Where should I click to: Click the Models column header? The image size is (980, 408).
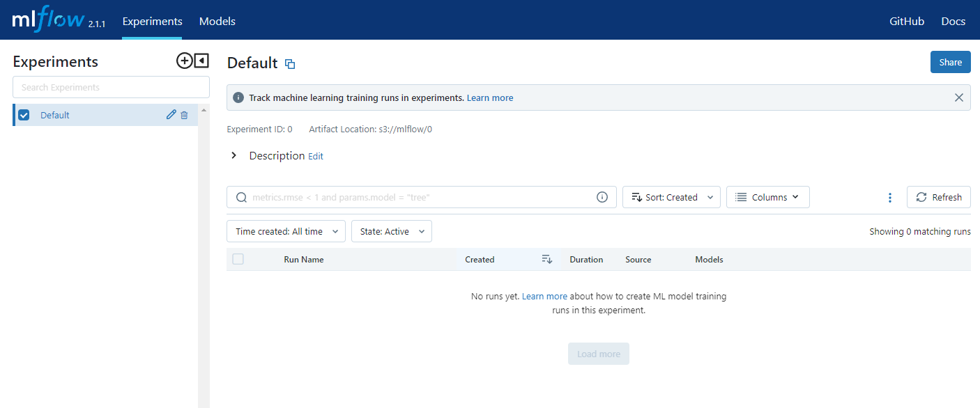click(x=709, y=259)
